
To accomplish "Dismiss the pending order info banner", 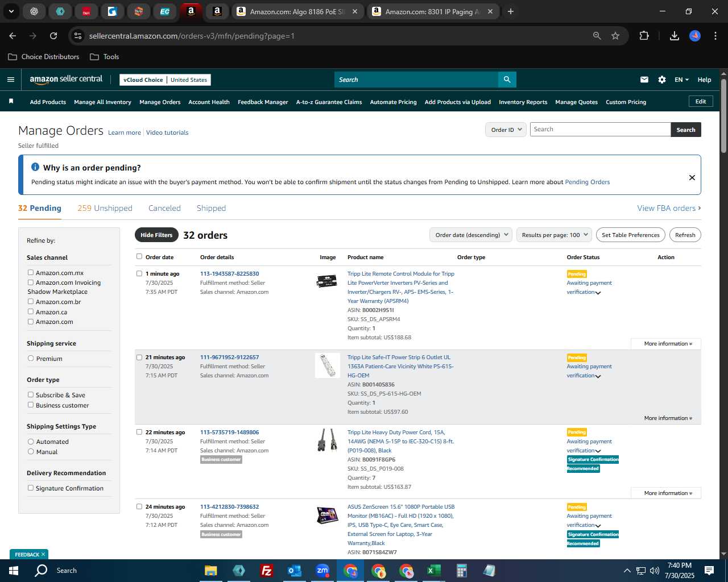I will pyautogui.click(x=692, y=177).
